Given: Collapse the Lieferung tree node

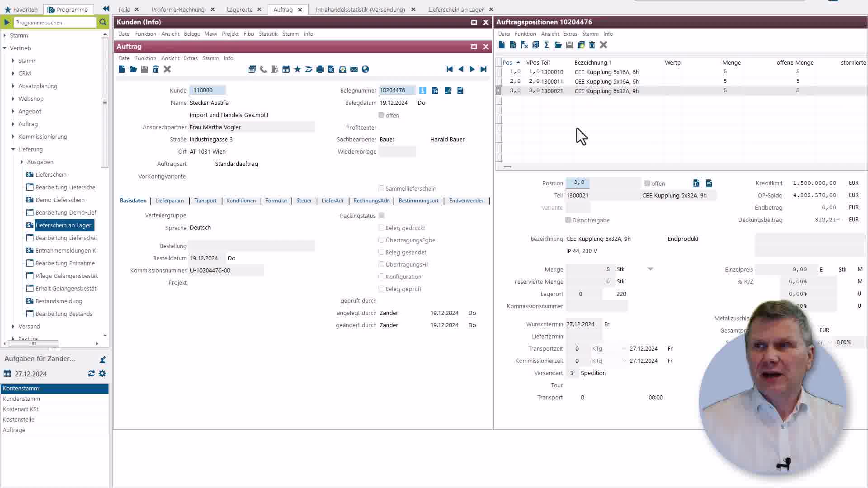Looking at the screenshot, I should pos(13,149).
